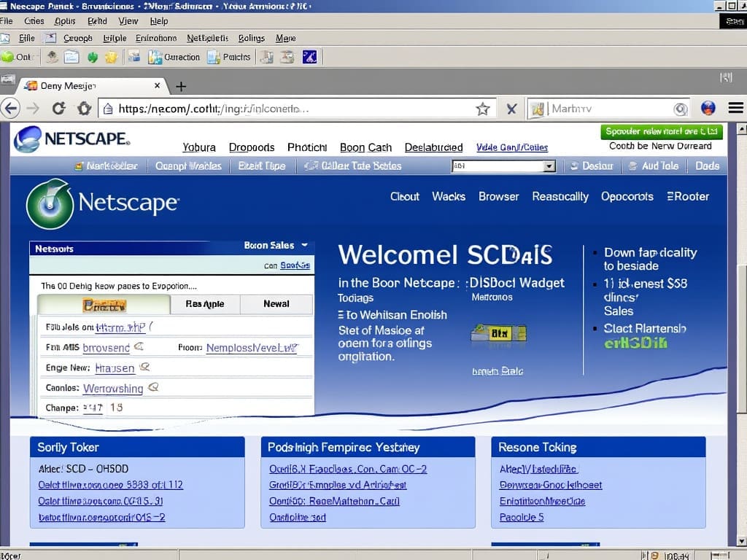This screenshot has width=747, height=560.
Task: Click the Browser navigation link
Action: 498,196
